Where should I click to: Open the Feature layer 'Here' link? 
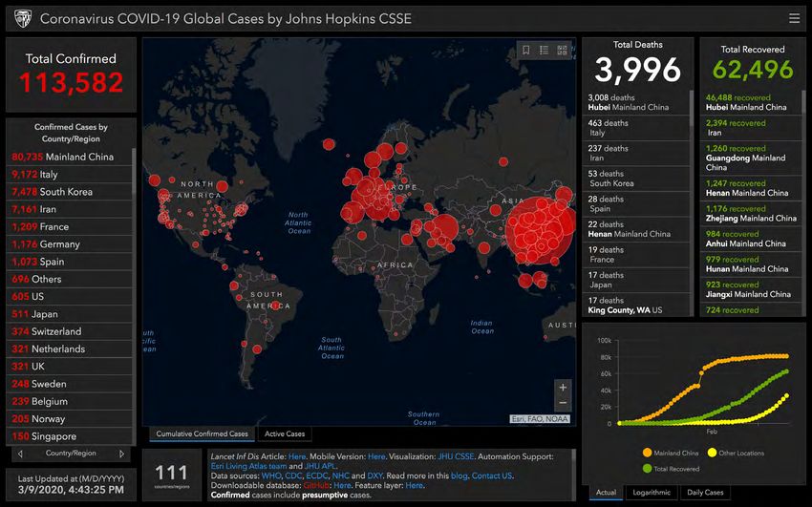point(415,486)
